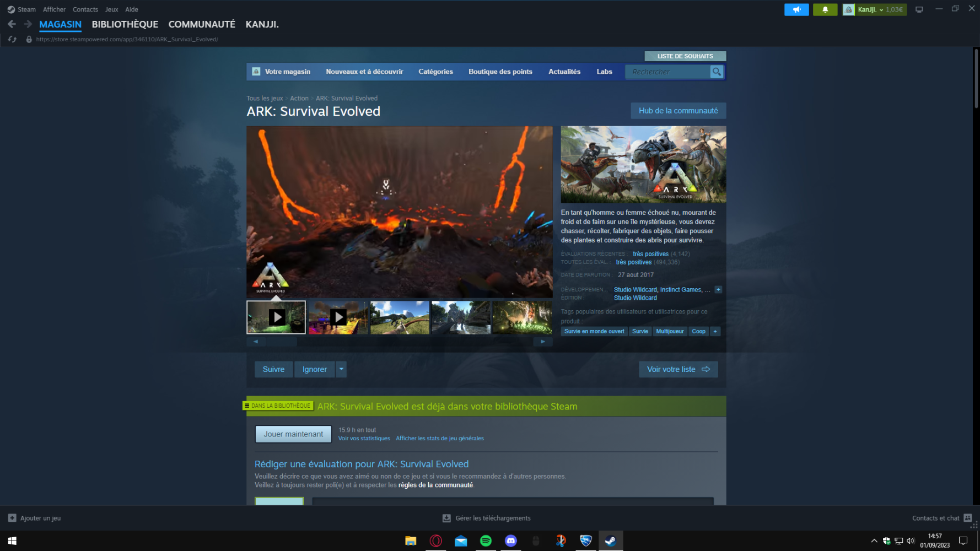Screen dimensions: 980x551
Task: Play the first video thumbnail
Action: pyautogui.click(x=276, y=317)
